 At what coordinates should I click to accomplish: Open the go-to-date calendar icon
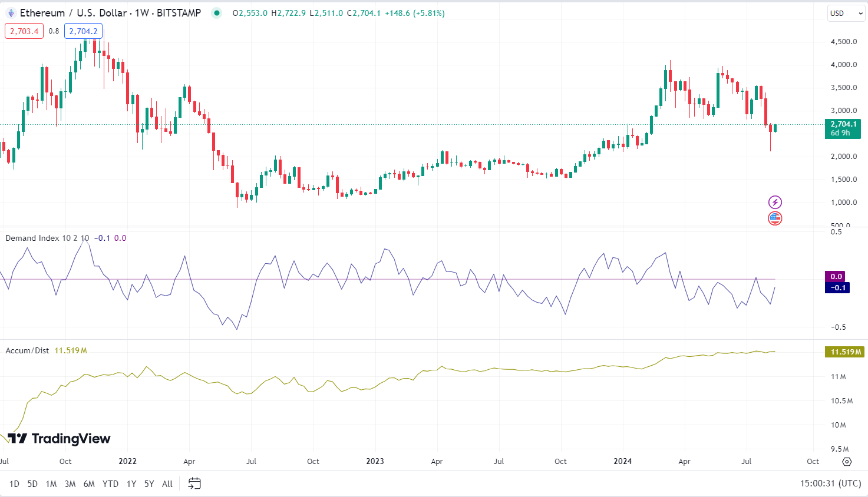(194, 483)
